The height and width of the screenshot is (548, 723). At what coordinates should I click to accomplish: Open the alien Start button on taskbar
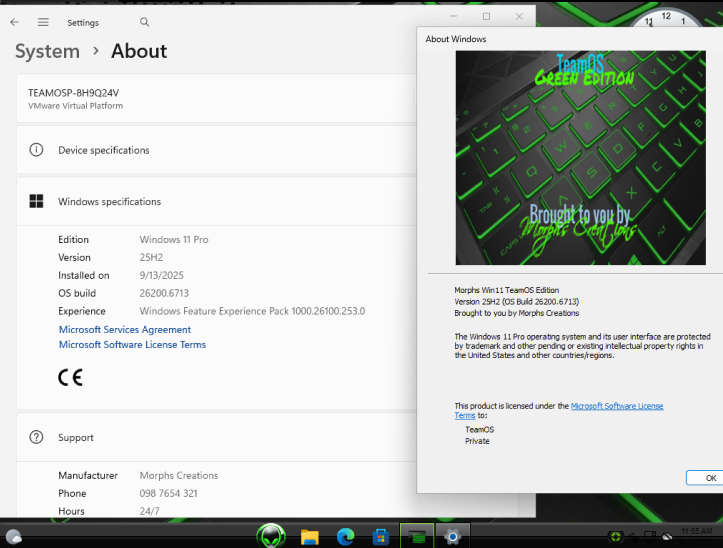point(271,536)
